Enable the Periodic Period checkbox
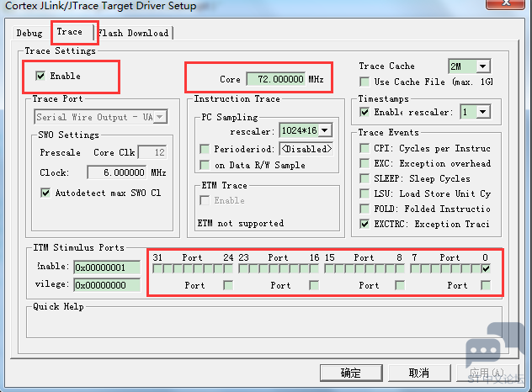 (x=205, y=149)
